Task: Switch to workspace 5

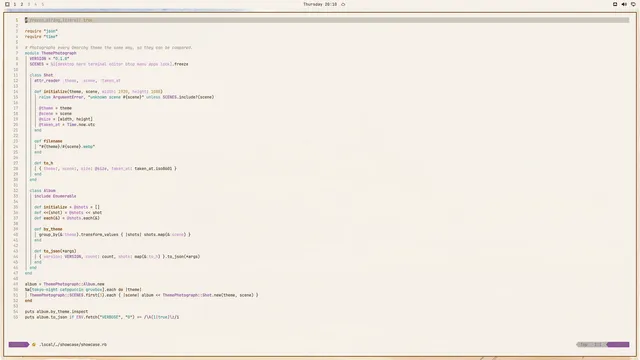Action: pyautogui.click(x=42, y=4)
